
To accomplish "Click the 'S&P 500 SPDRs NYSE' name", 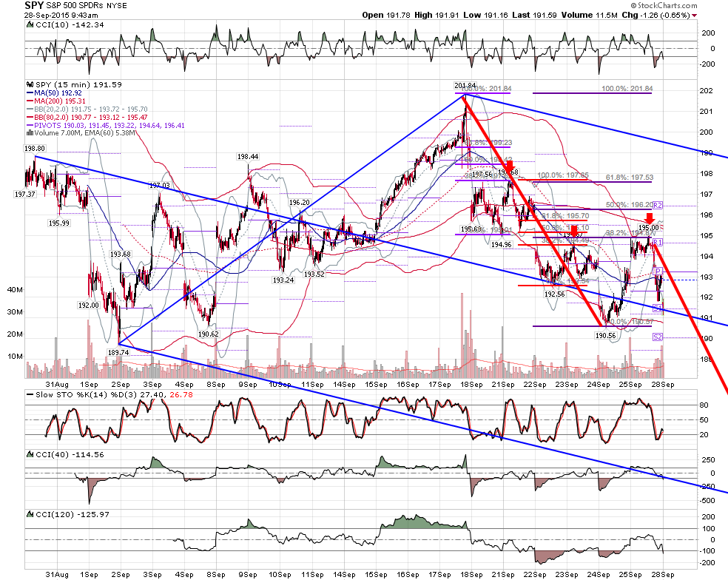I will (87, 6).
